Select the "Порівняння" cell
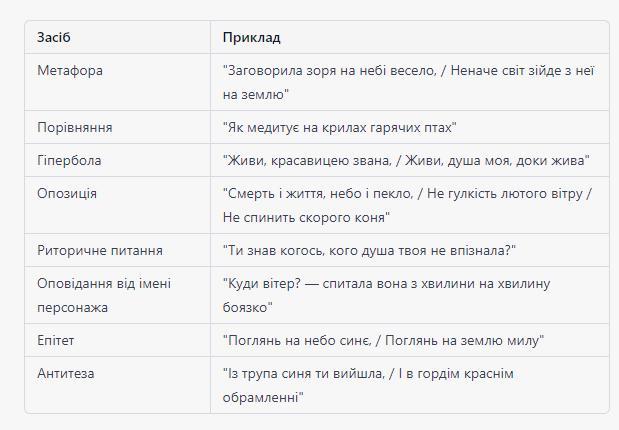619x430 pixels. pos(117,127)
